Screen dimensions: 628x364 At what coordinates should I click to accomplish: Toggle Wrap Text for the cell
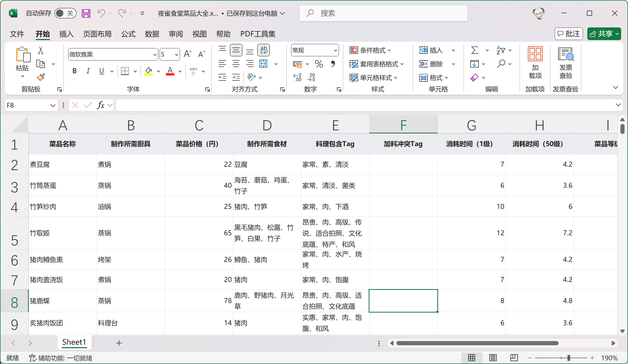[264, 50]
